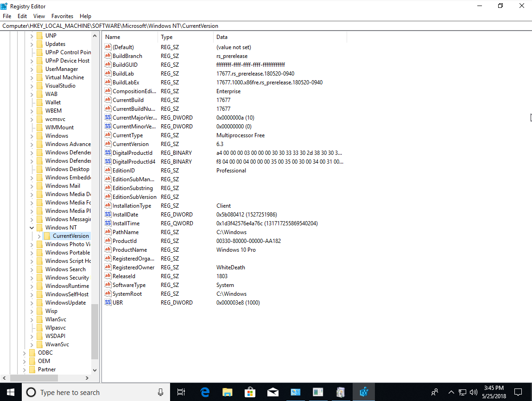Click the CurrentVersion folder icon in tree

47,236
